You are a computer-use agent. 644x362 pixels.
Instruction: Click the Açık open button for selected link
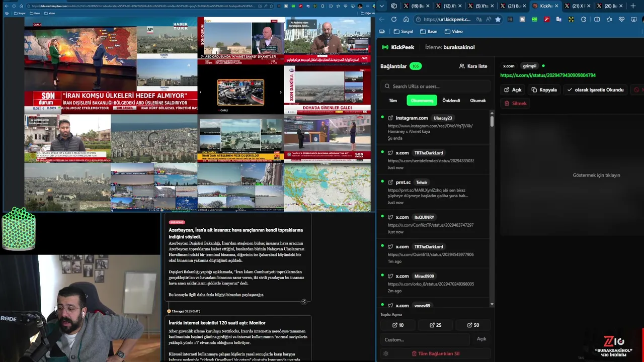[513, 90]
